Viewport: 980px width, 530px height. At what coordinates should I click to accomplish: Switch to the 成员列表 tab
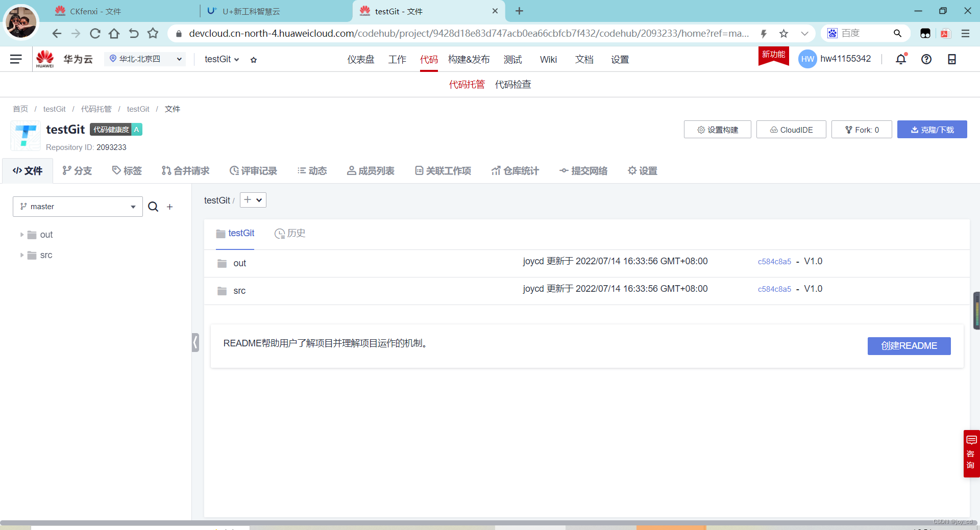371,171
